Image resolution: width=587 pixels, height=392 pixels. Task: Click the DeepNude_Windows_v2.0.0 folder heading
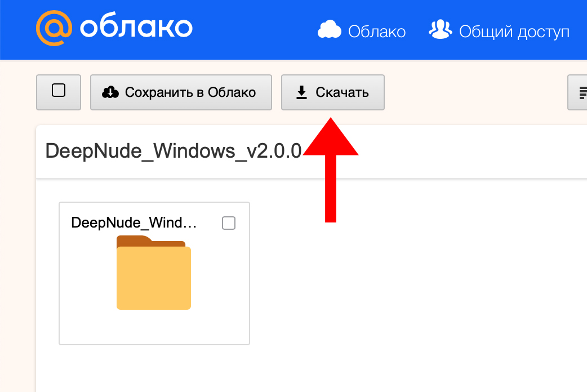coord(174,152)
